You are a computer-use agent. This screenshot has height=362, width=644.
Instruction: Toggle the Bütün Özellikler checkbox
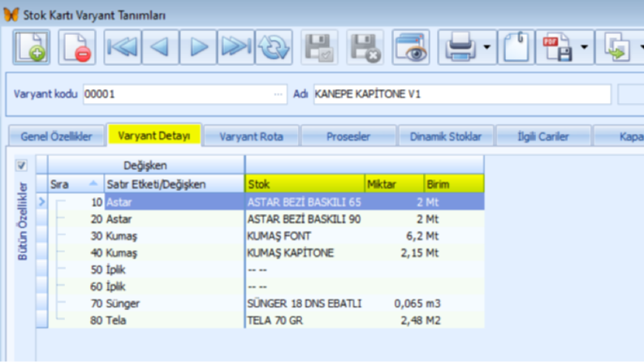pyautogui.click(x=21, y=166)
